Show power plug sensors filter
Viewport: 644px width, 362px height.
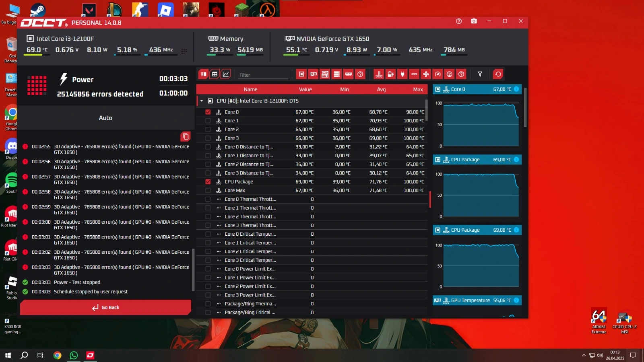click(402, 74)
